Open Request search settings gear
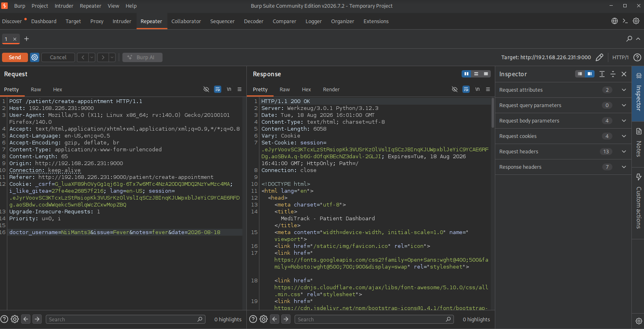 (15, 319)
